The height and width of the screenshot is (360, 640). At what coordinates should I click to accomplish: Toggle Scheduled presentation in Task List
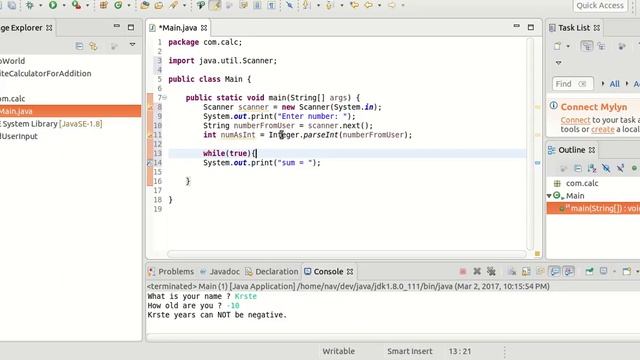click(601, 46)
